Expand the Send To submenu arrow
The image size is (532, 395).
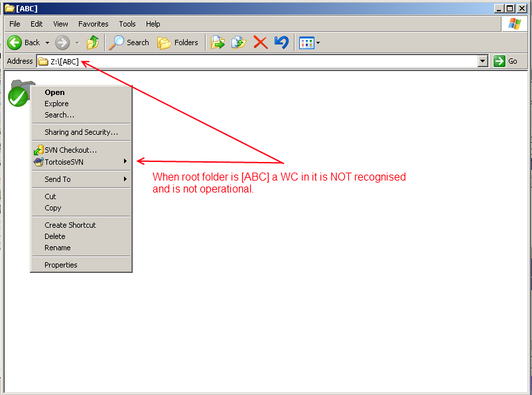tap(125, 179)
